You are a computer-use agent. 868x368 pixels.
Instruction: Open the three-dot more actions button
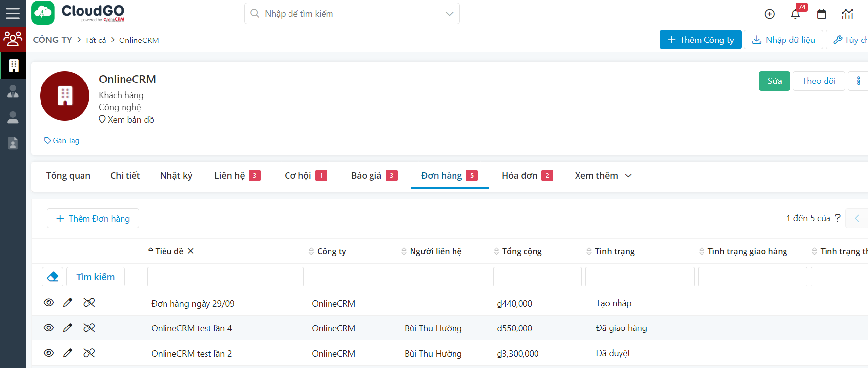(x=858, y=81)
